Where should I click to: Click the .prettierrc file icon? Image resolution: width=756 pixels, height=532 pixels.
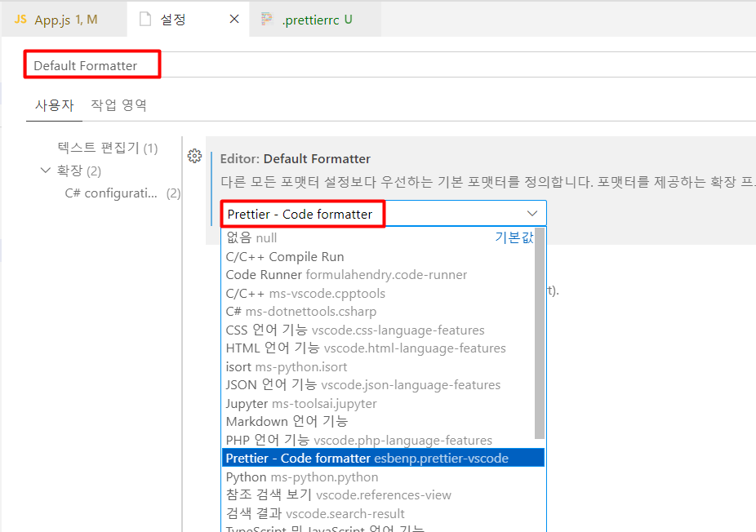[x=267, y=20]
